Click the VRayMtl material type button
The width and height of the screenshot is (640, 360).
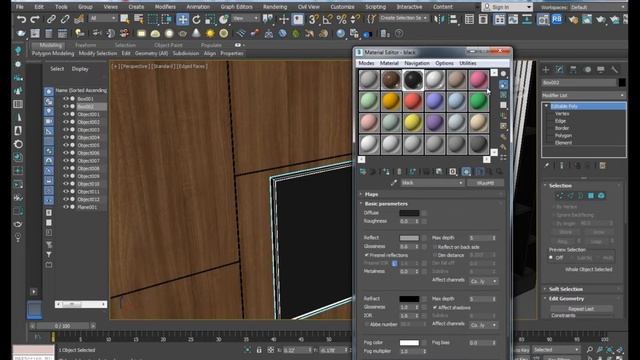coord(485,183)
